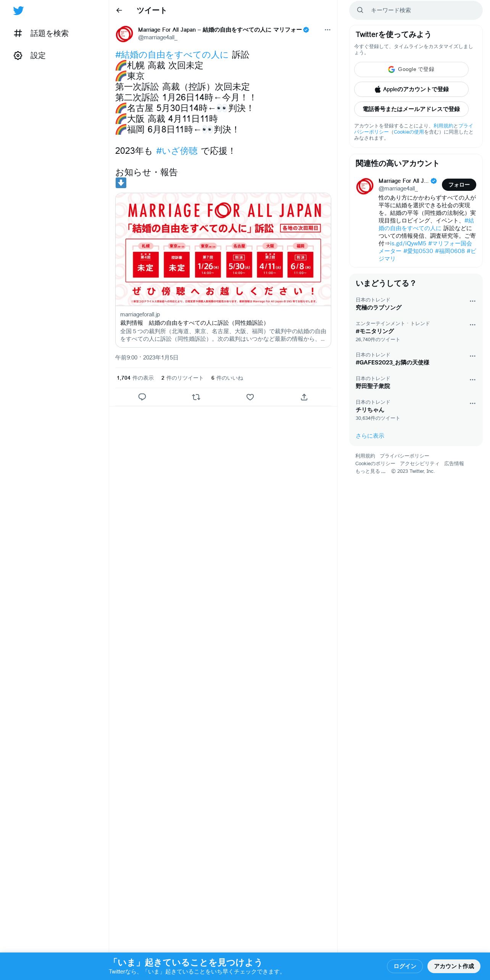
Task: Open 話題を検索 explore page
Action: pos(41,34)
